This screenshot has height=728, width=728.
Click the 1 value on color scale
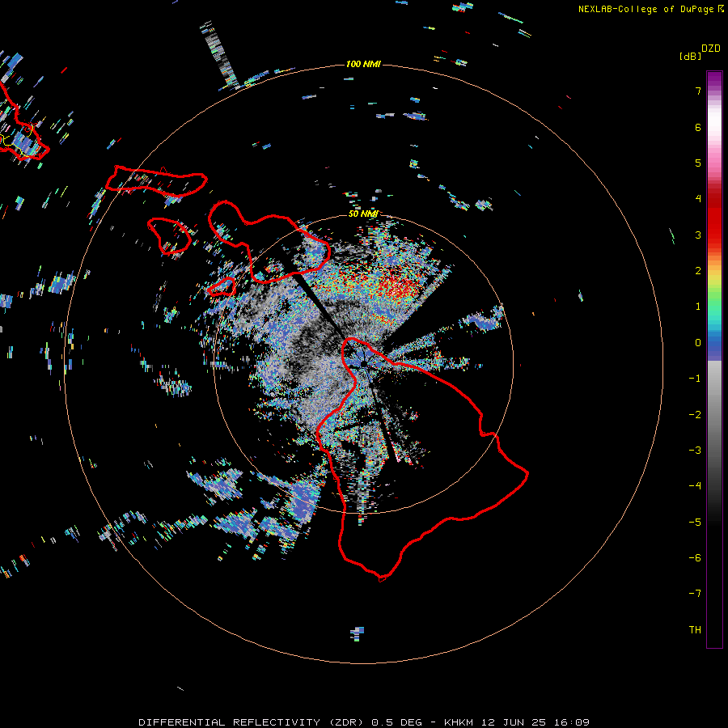pos(698,307)
